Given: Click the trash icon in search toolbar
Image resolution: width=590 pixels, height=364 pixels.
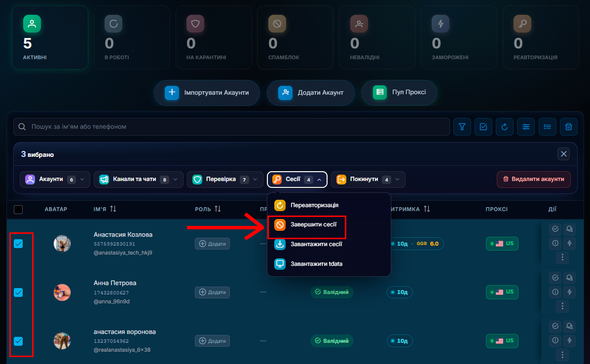Looking at the screenshot, I should coord(569,127).
